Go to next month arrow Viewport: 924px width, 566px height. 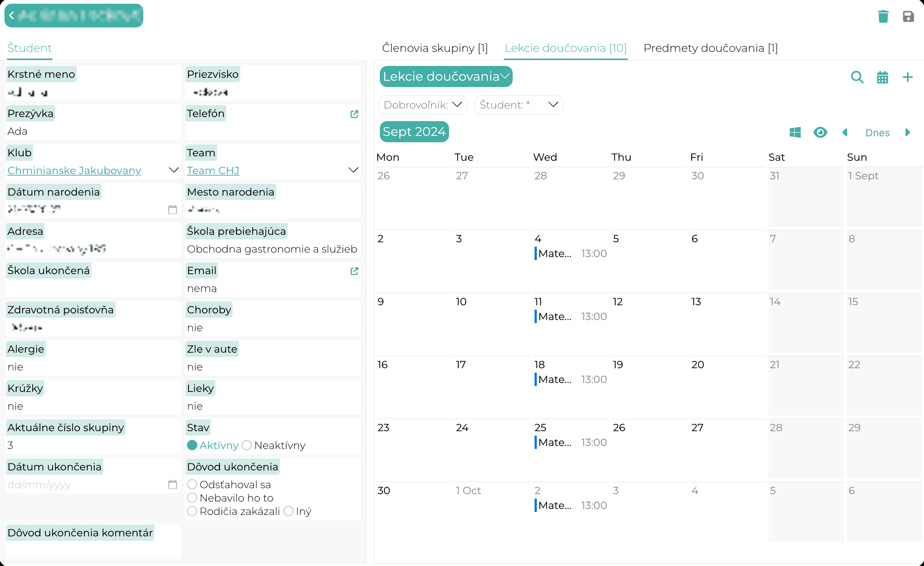[907, 133]
